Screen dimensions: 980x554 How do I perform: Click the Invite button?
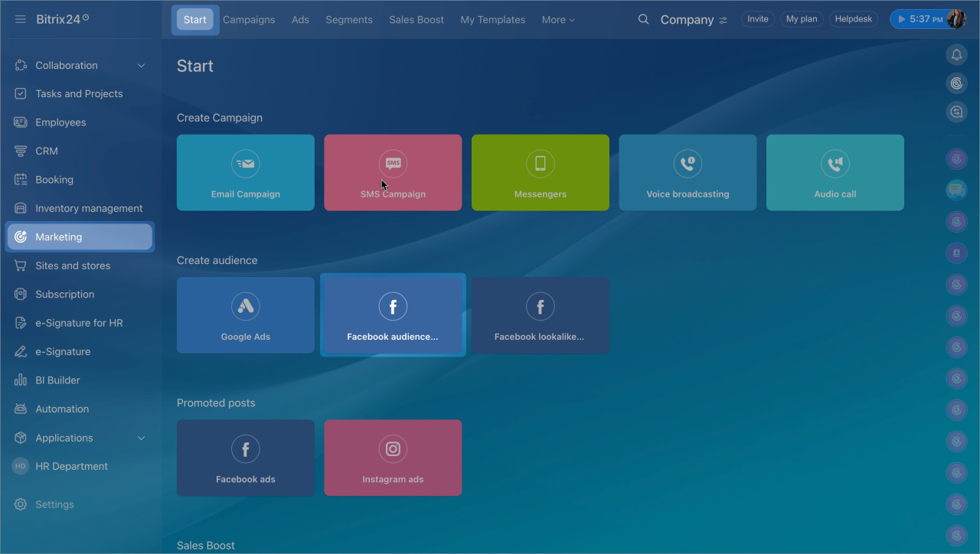(757, 19)
